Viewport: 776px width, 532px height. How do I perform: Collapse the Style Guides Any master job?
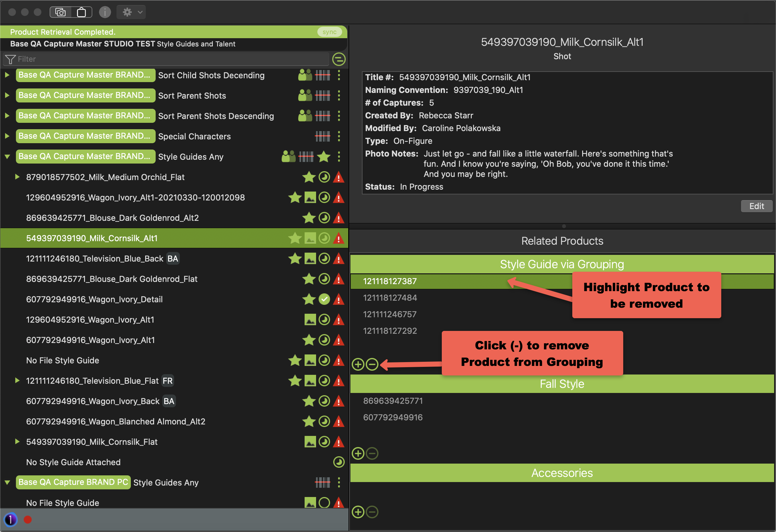click(7, 157)
